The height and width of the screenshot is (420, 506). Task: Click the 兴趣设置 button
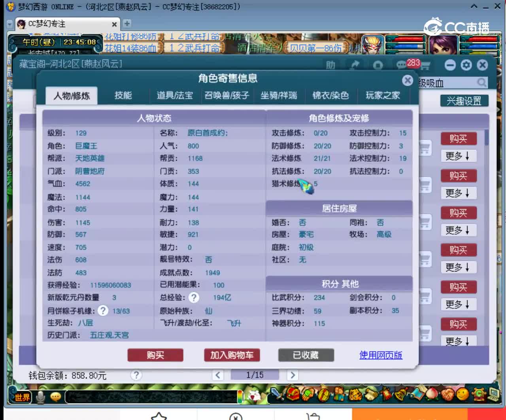click(464, 101)
